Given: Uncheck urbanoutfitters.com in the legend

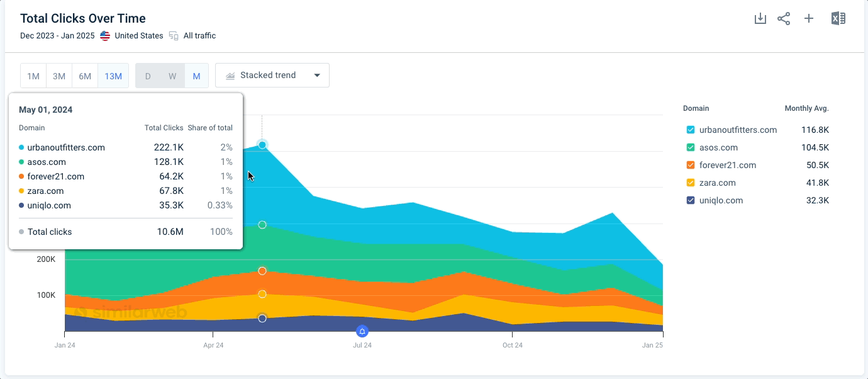Looking at the screenshot, I should [691, 130].
